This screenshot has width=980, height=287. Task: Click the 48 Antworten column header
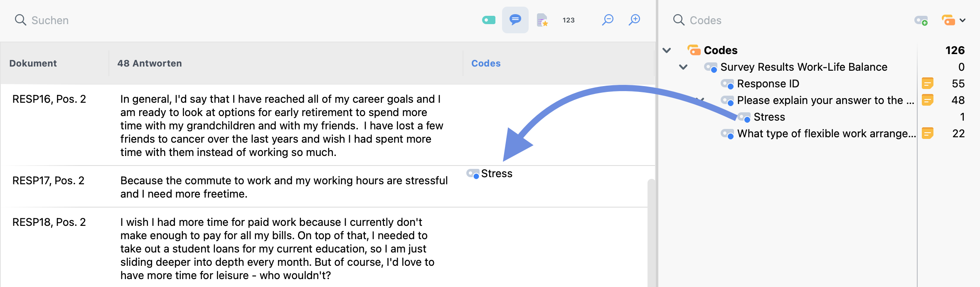click(150, 63)
